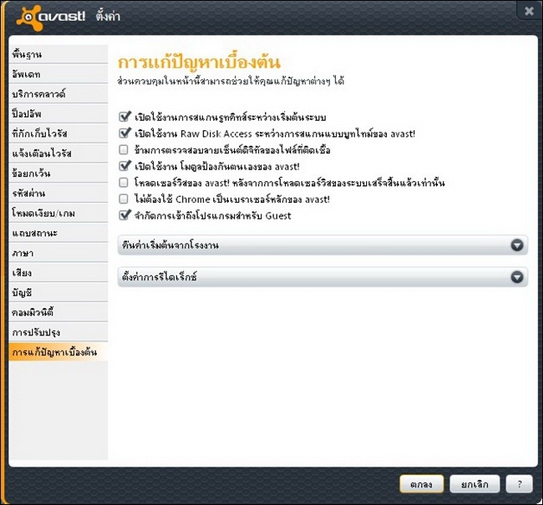The width and height of the screenshot is (543, 505).
Task: Open help with the ? button
Action: coord(519,484)
